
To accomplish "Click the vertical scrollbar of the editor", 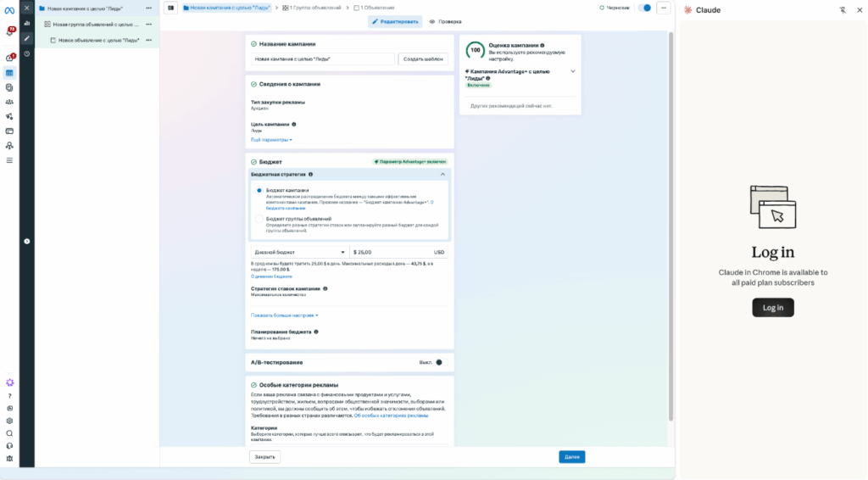I will (x=671, y=227).
